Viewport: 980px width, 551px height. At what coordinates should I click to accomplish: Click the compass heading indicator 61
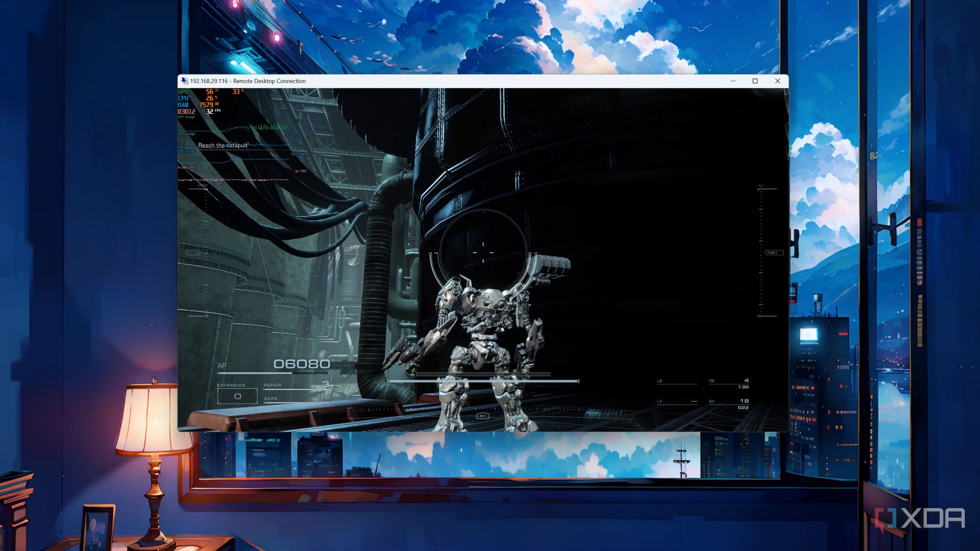(x=482, y=416)
